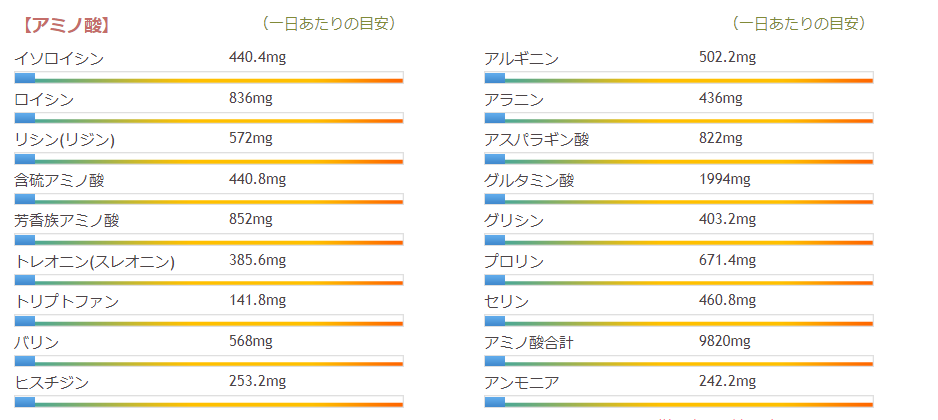Click the イソロイシン gauge bar

coord(209,77)
